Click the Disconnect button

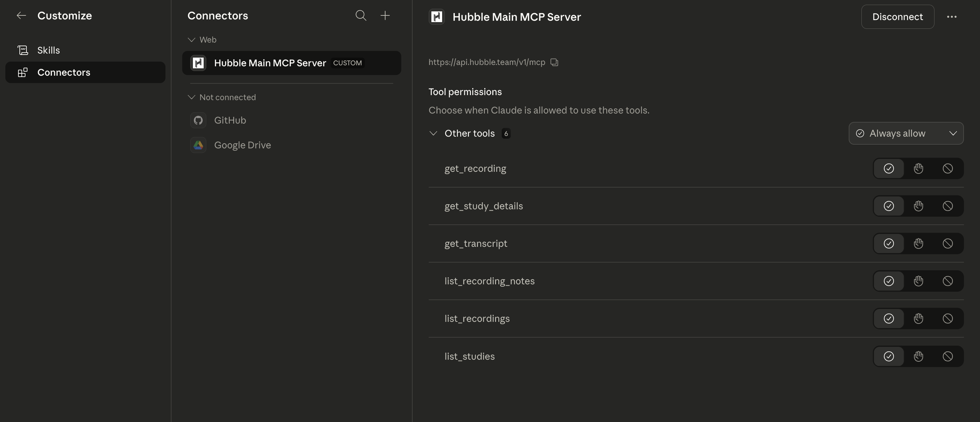[x=898, y=17]
